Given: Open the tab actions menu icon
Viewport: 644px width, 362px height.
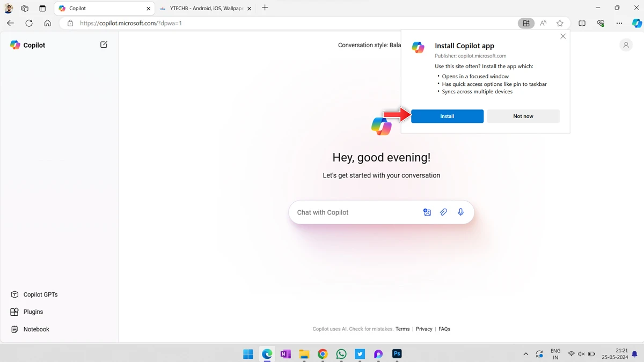Looking at the screenshot, I should (42, 9).
